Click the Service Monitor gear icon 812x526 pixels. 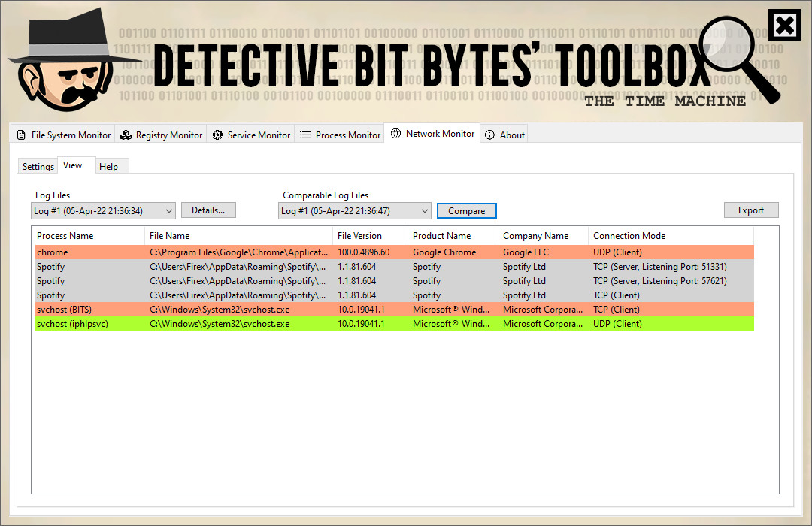[x=217, y=135]
